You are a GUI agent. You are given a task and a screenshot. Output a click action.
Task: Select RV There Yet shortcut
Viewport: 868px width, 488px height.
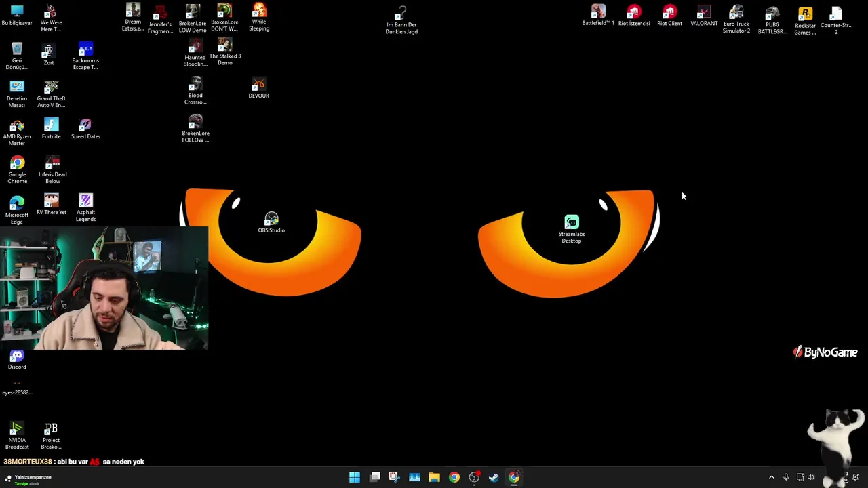point(52,204)
